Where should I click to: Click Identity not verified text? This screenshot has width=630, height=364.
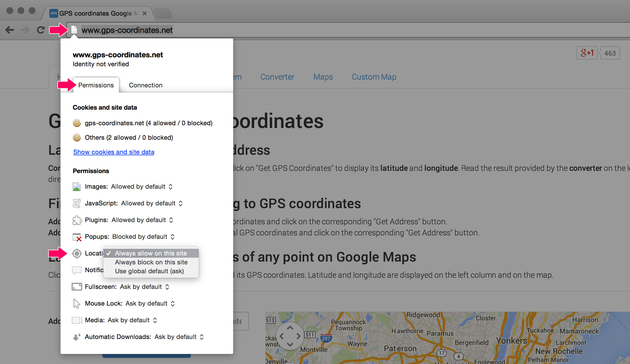tap(101, 64)
